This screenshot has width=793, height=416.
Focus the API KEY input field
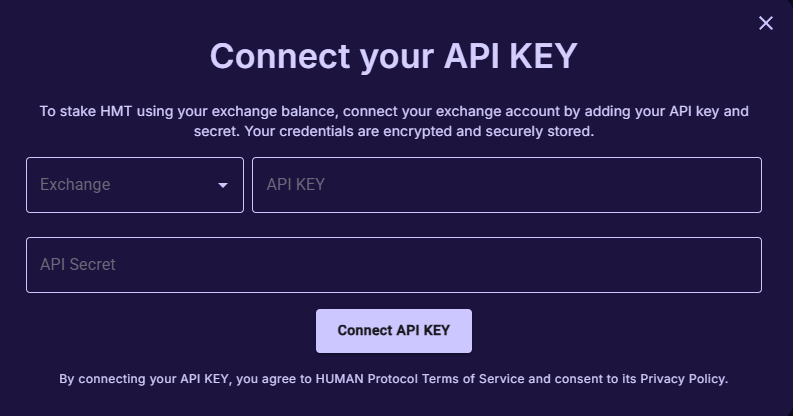point(506,185)
